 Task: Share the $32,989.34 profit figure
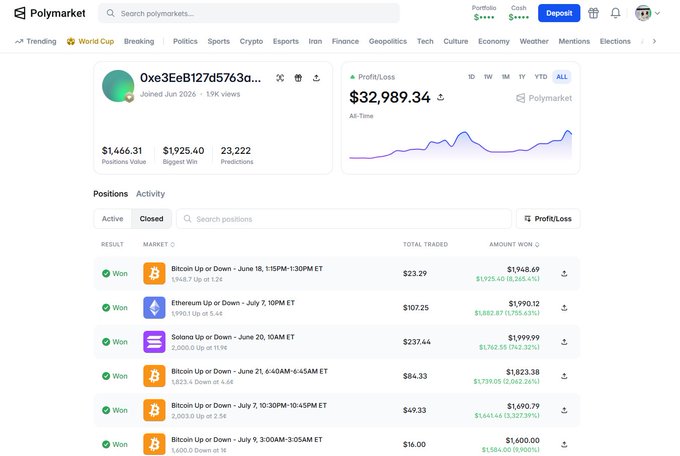click(x=441, y=97)
